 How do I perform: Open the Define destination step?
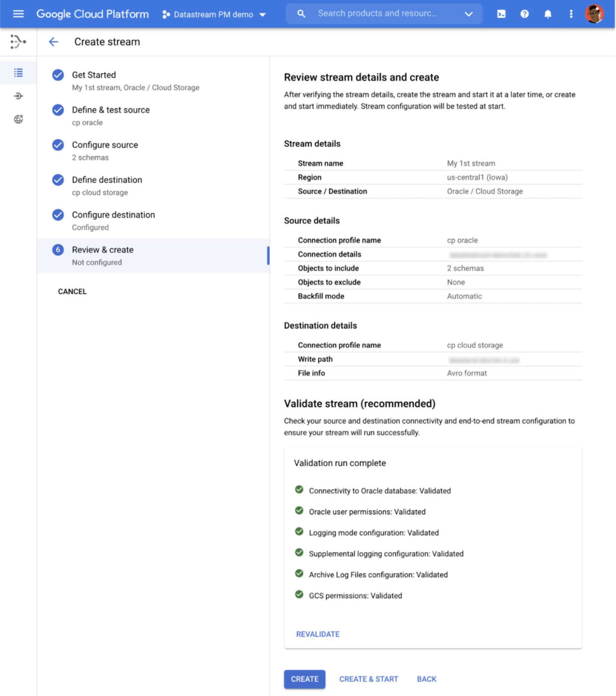[x=107, y=180]
